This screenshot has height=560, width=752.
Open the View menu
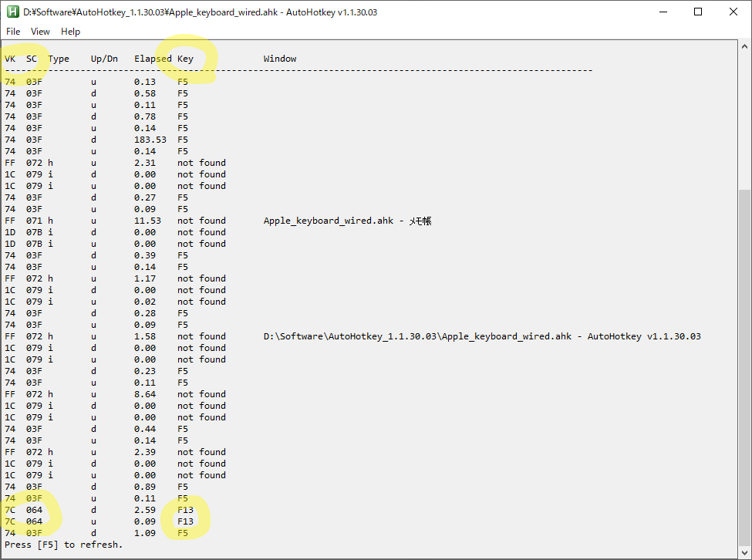point(40,32)
